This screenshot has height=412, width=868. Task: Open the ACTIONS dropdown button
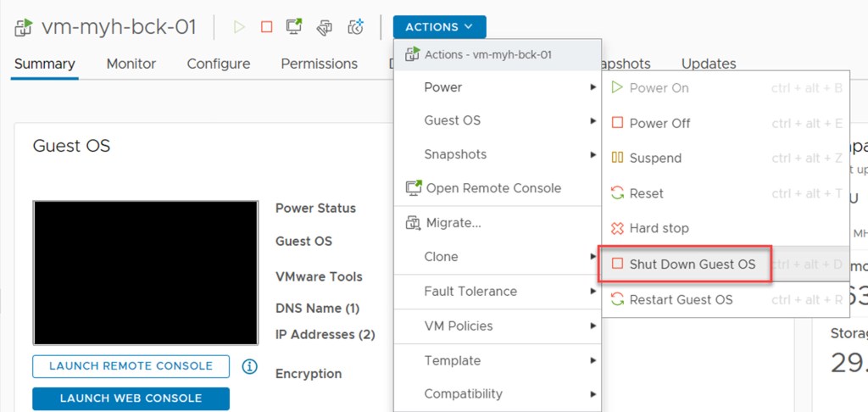pyautogui.click(x=439, y=27)
